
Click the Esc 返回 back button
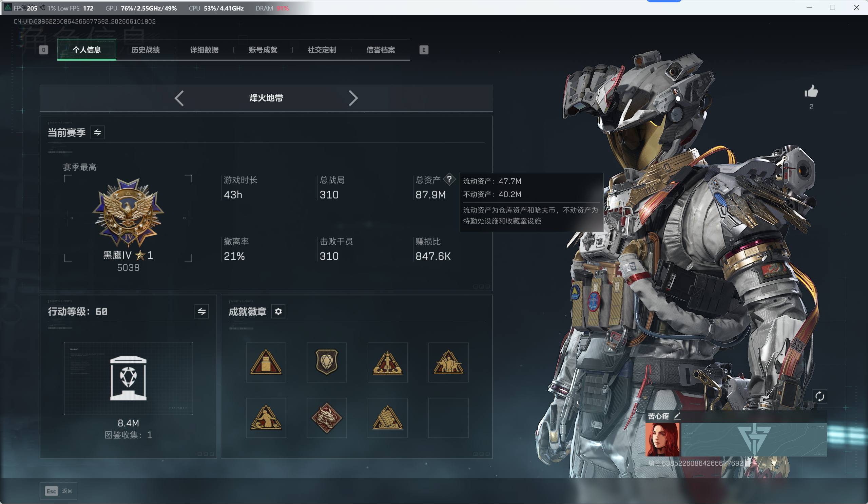pyautogui.click(x=59, y=491)
